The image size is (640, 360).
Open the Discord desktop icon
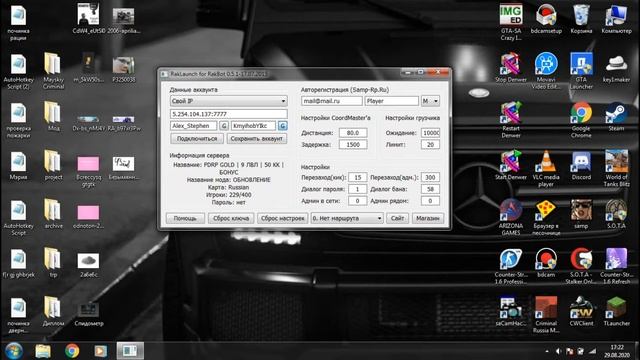coord(581,165)
